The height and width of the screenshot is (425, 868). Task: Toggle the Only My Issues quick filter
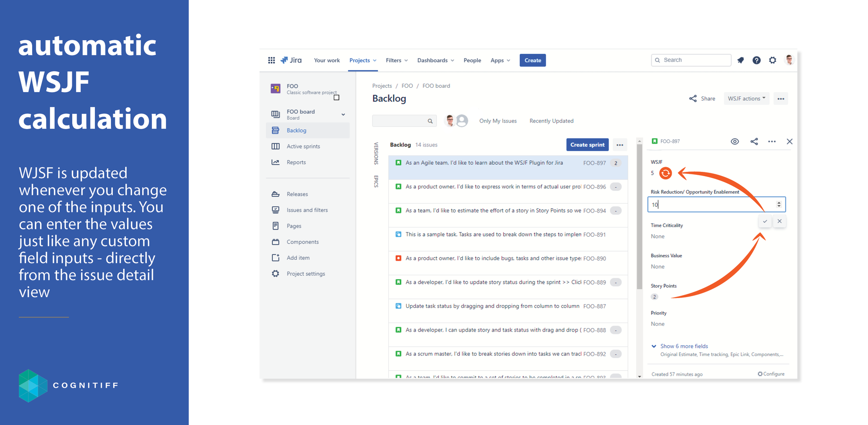pos(498,121)
